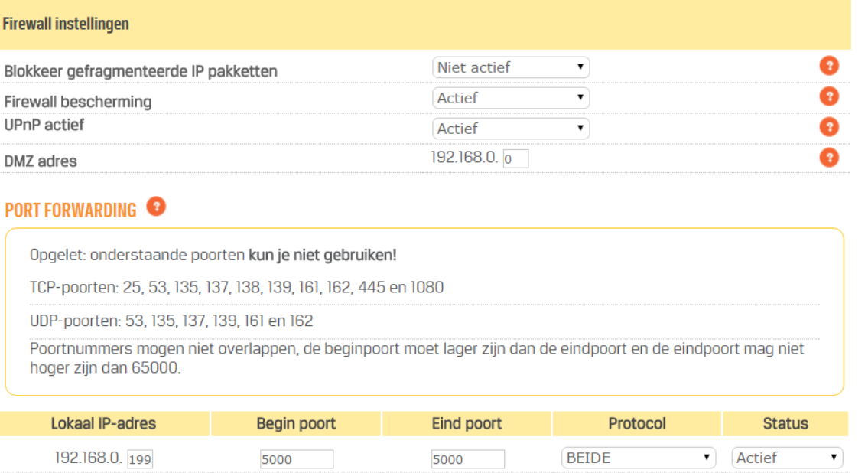This screenshot has height=473, width=868.
Task: Open the Protocol dropdown showing BEIDE
Action: (638, 458)
